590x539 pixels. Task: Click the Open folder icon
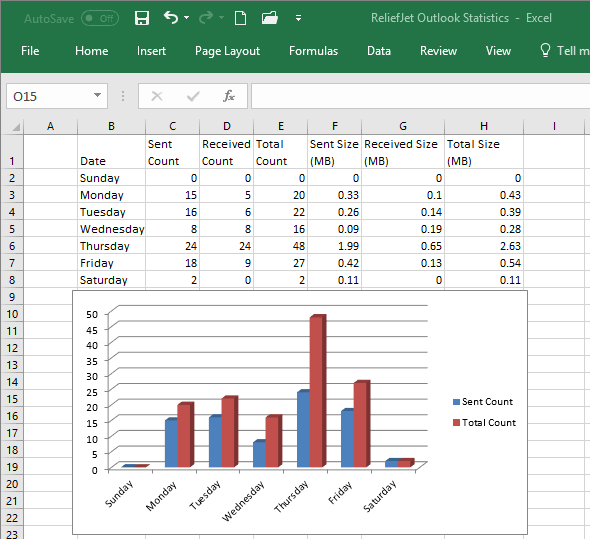click(x=270, y=18)
